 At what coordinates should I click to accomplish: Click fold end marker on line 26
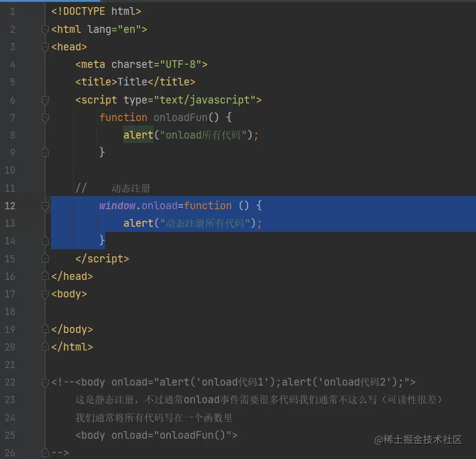tap(45, 452)
